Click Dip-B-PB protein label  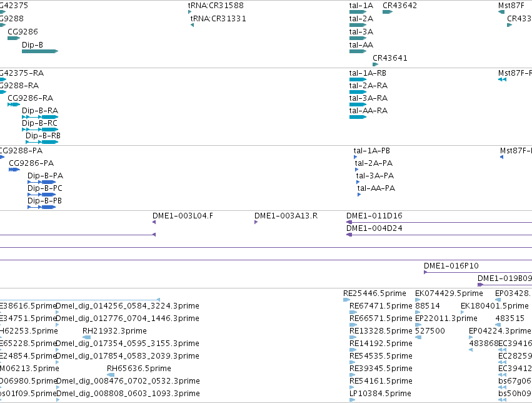[44, 201]
